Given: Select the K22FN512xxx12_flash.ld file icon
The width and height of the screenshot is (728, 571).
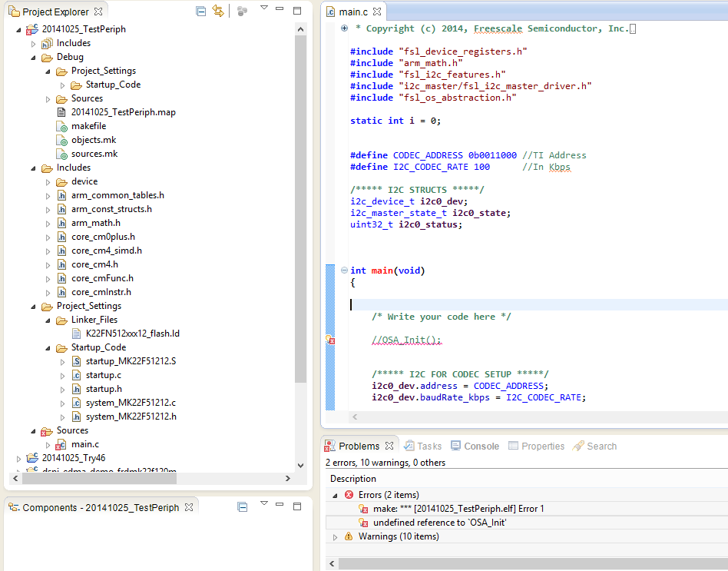Looking at the screenshot, I should point(76,334).
